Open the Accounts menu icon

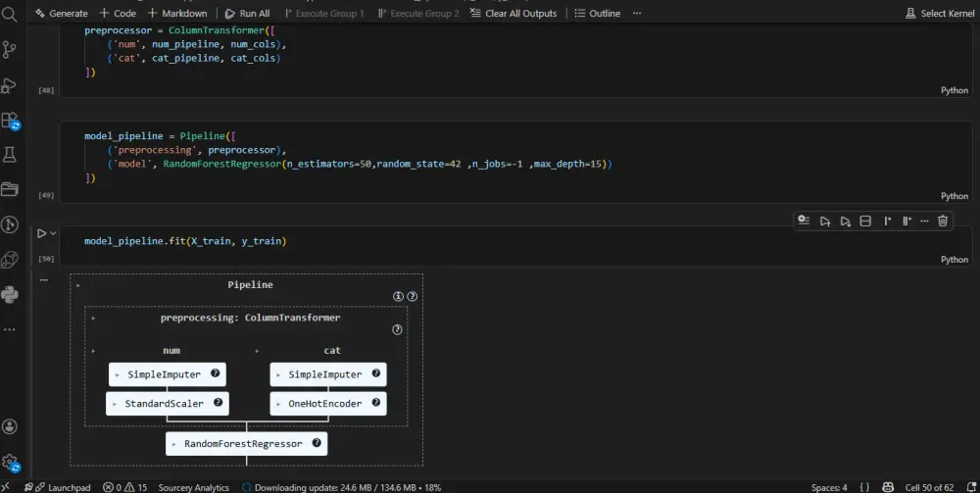click(x=10, y=426)
